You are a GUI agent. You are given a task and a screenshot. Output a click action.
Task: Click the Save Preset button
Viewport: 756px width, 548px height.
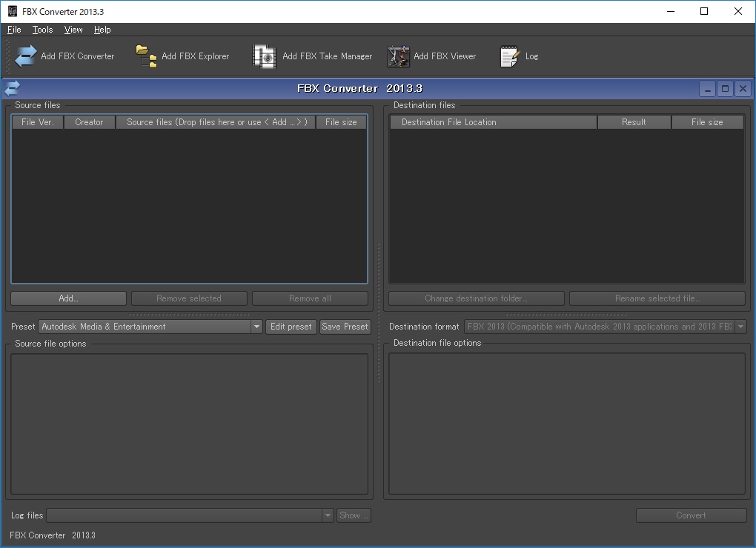tap(345, 327)
